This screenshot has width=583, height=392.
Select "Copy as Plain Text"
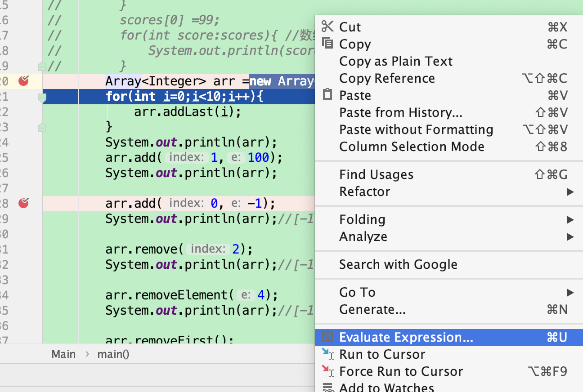point(395,61)
